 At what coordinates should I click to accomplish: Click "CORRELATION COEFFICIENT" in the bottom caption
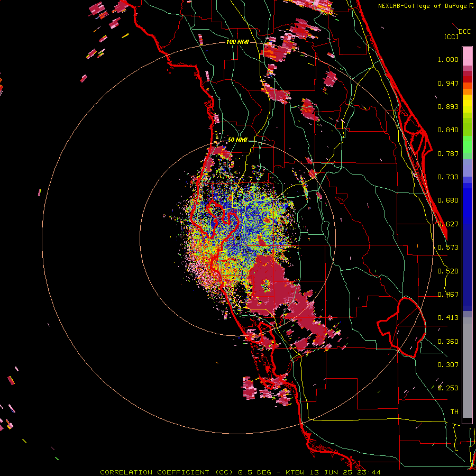[x=154, y=472]
